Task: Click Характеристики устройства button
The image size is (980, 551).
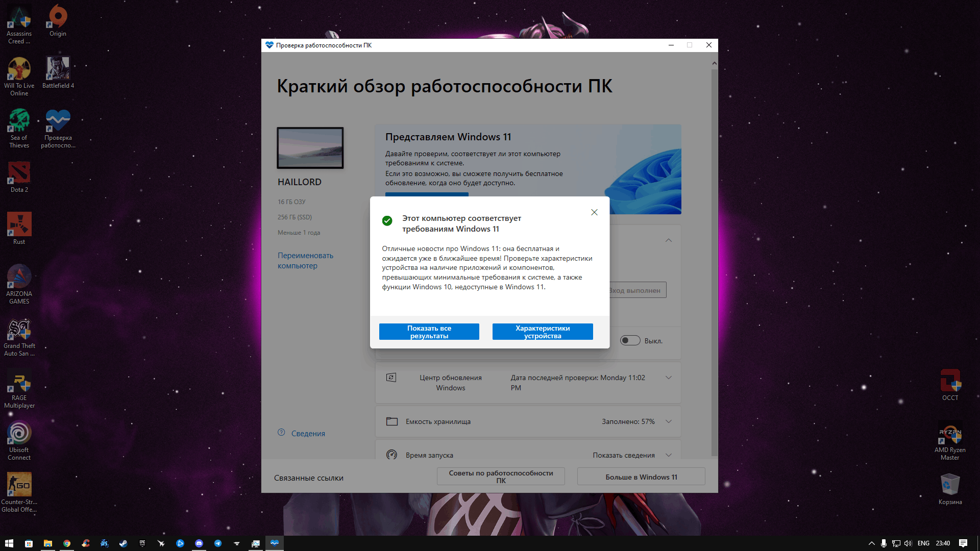Action: click(542, 331)
